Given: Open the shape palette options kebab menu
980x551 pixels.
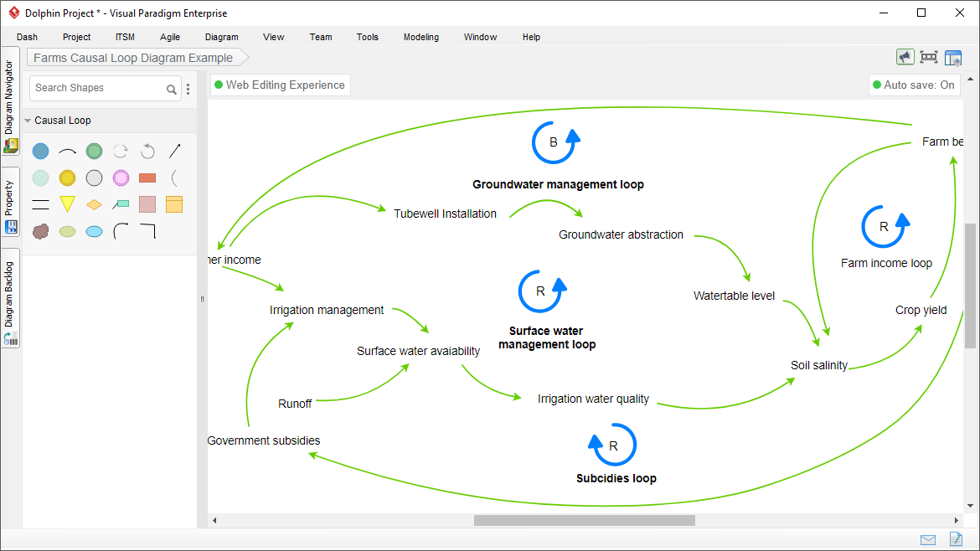Looking at the screenshot, I should (188, 89).
